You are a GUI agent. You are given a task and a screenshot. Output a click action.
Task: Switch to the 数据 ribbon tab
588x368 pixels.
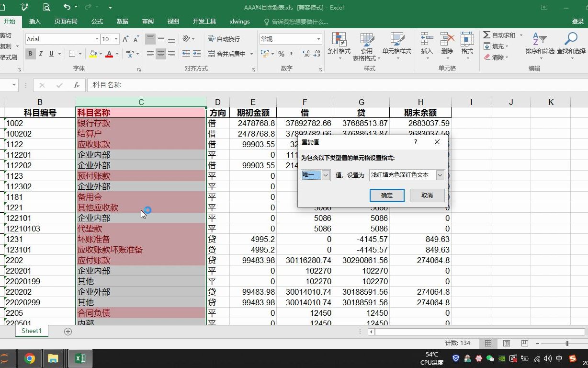click(x=122, y=22)
